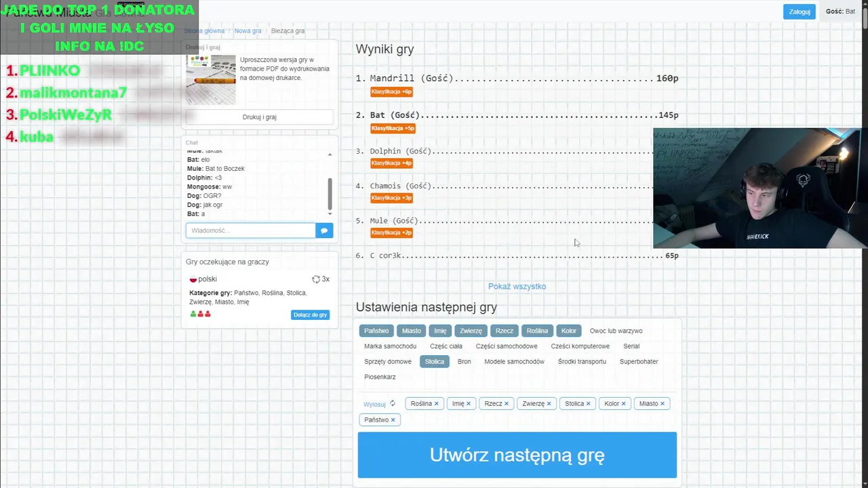
Task: Enable Piosenkarz category
Action: pos(380,377)
